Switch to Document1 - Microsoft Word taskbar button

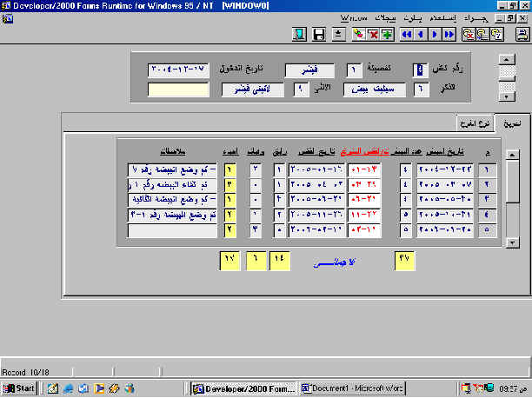(x=353, y=388)
